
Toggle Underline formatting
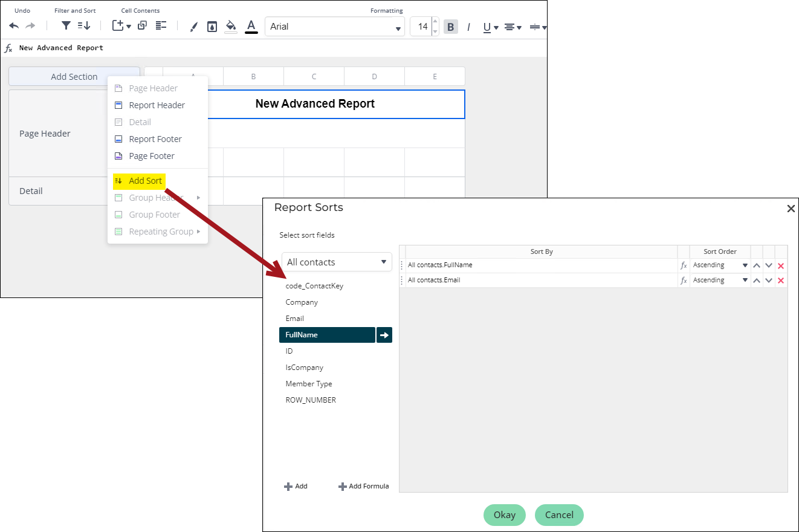(x=490, y=27)
